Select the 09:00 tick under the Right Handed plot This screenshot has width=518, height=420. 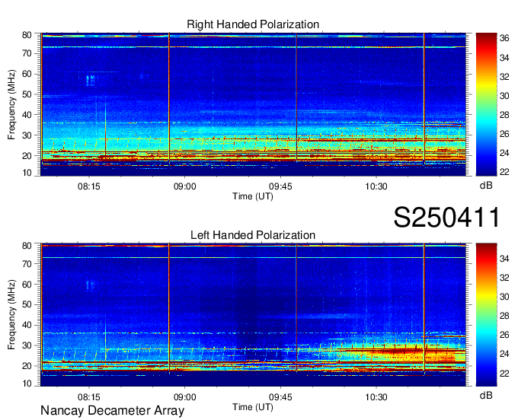click(184, 186)
